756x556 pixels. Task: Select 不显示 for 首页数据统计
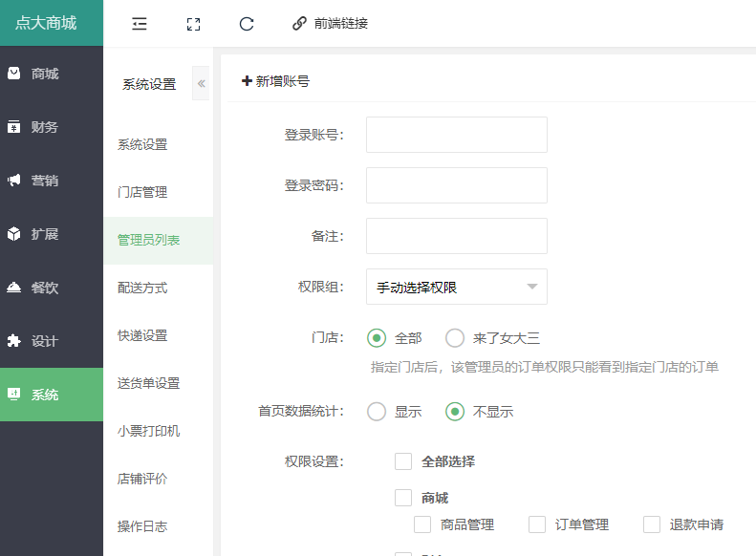pos(455,412)
